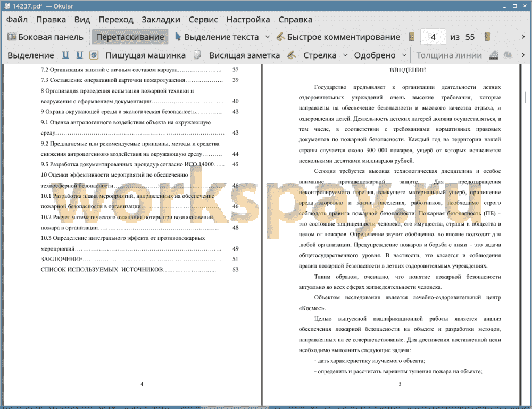Click the Okular app icon in title bar

coord(7,6)
